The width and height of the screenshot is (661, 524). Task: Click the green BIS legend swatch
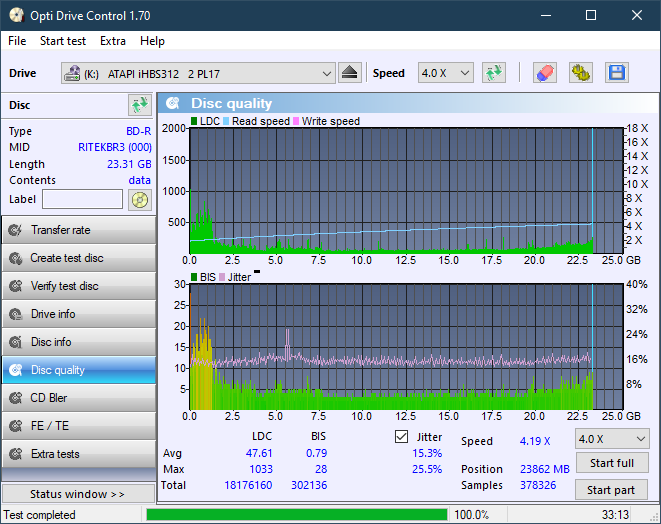194,277
